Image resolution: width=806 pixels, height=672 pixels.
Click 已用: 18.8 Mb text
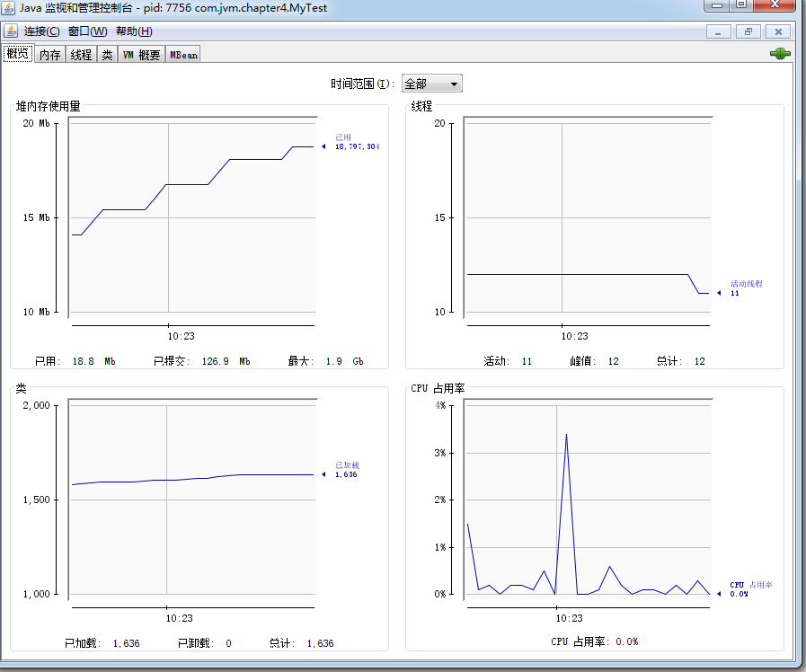tap(75, 361)
